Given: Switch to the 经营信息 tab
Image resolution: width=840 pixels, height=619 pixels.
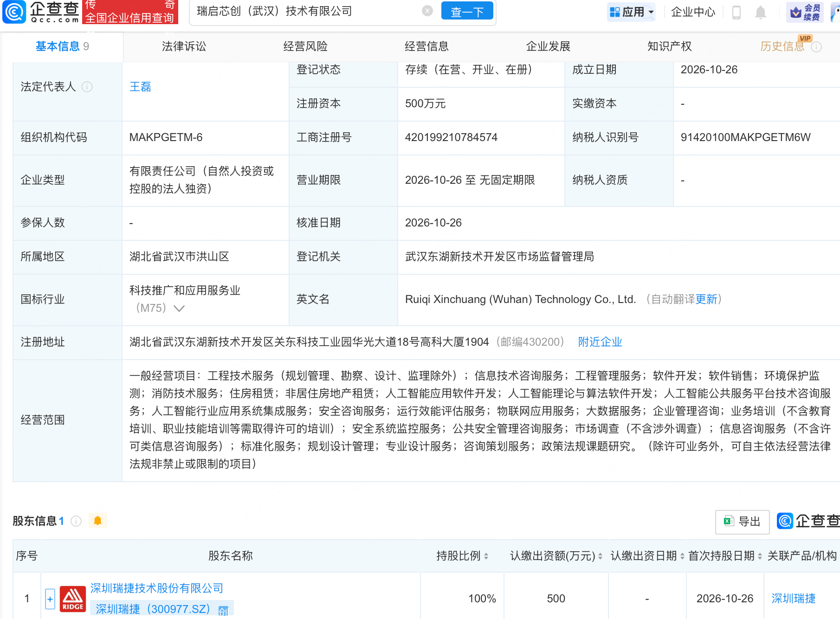Looking at the screenshot, I should click(427, 46).
